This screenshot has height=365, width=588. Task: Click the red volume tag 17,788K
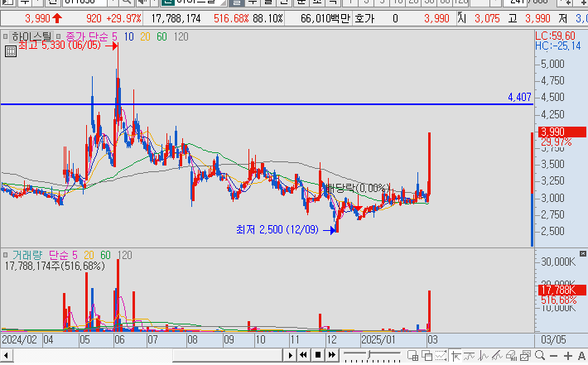coord(562,290)
